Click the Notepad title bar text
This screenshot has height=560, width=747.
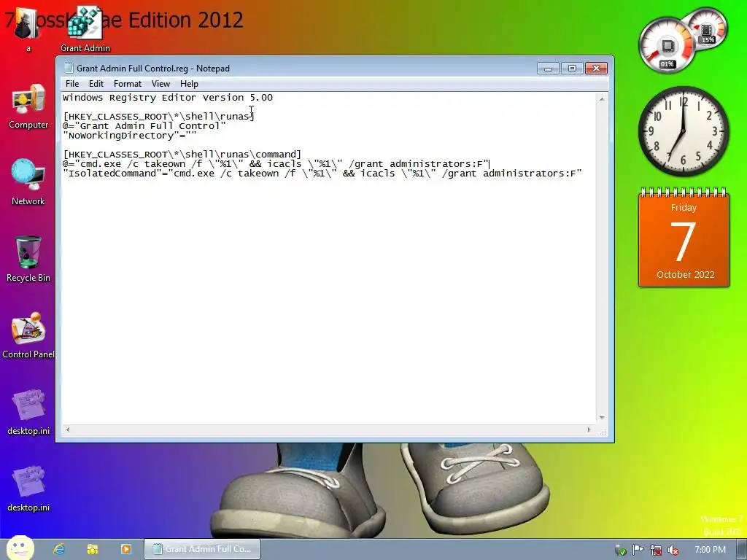click(x=153, y=69)
